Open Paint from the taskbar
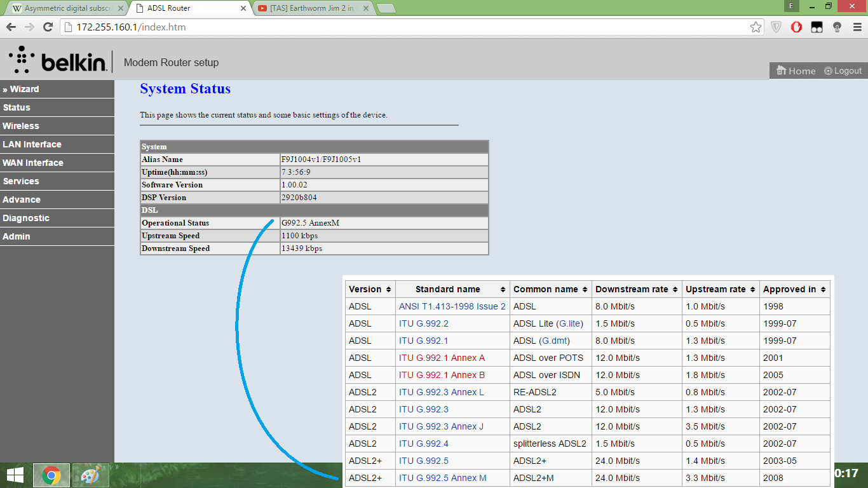The height and width of the screenshot is (488, 868). [91, 475]
